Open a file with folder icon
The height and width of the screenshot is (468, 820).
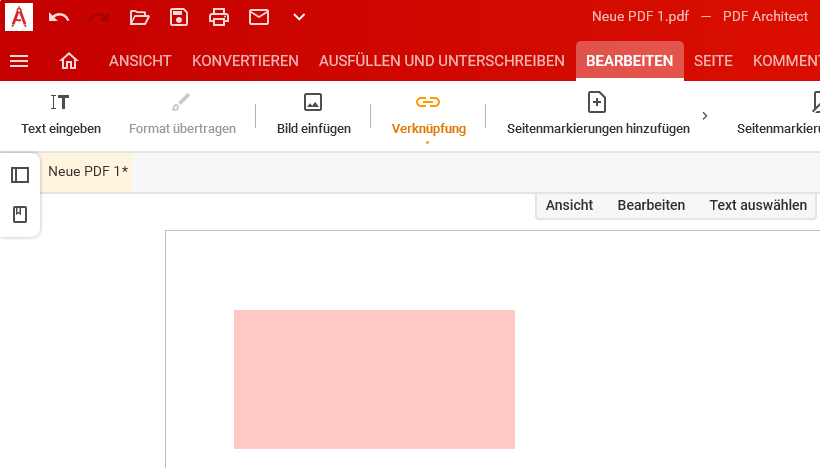coord(139,17)
